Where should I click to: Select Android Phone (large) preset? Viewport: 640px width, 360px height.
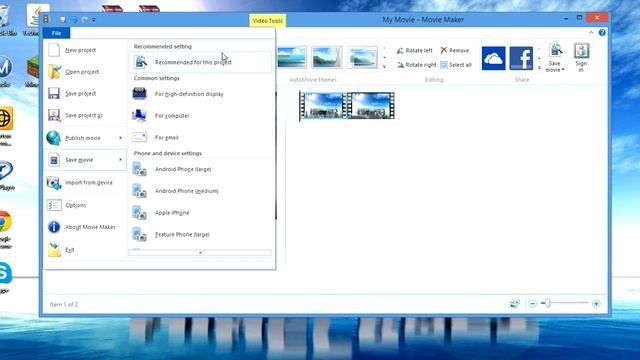(200, 169)
